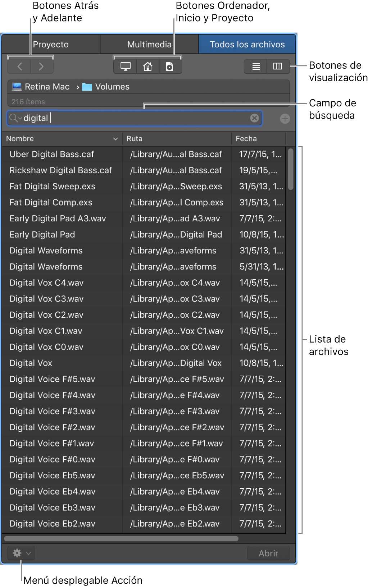Select Digital Voice F#4.wav

[144, 395]
